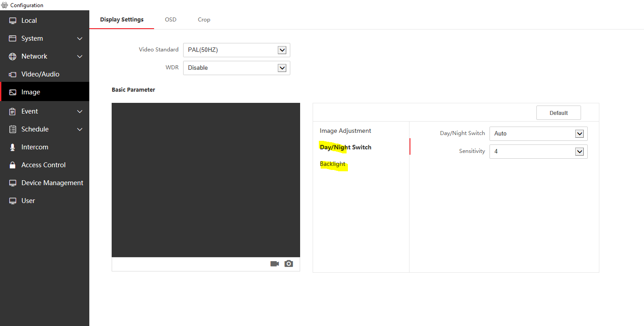Click the snapshot capture camera icon
Screen dimensions: 644x326
pos(289,264)
